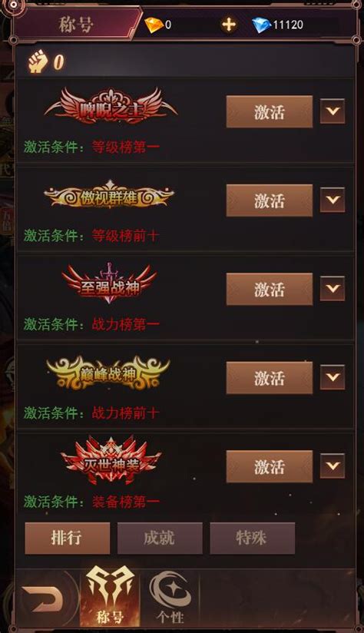Tap the 灭世神装 title badge
This screenshot has width=364, height=633.
pos(111,461)
